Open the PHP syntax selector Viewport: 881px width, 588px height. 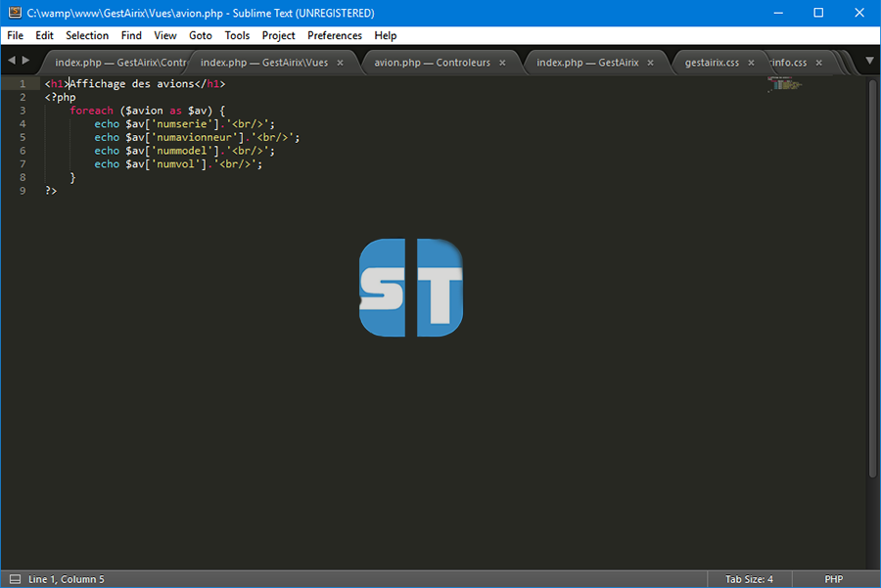[x=833, y=579]
